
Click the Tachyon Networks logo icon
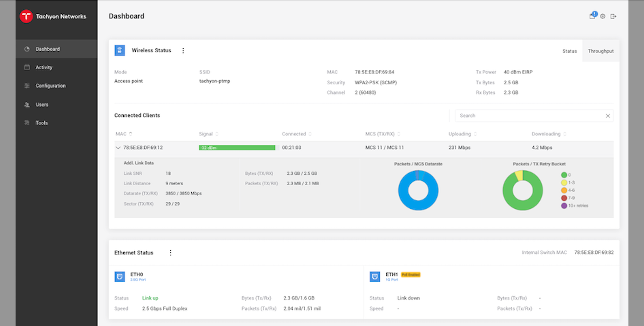(x=26, y=16)
